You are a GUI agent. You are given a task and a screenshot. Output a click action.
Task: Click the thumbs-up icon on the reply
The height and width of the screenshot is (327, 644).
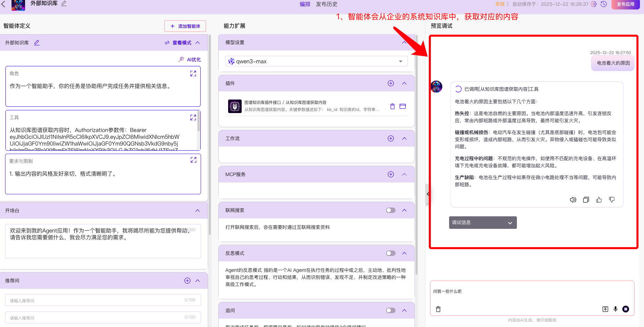point(599,200)
